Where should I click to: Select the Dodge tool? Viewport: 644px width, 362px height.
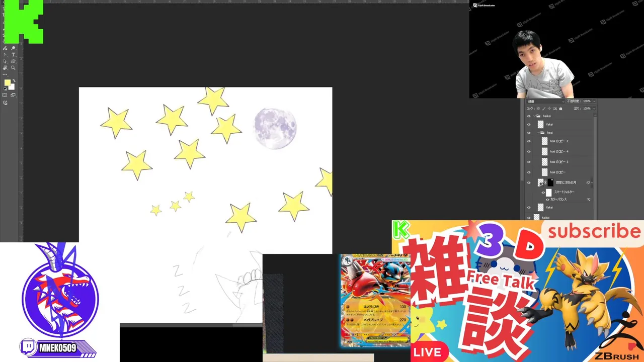(14, 48)
